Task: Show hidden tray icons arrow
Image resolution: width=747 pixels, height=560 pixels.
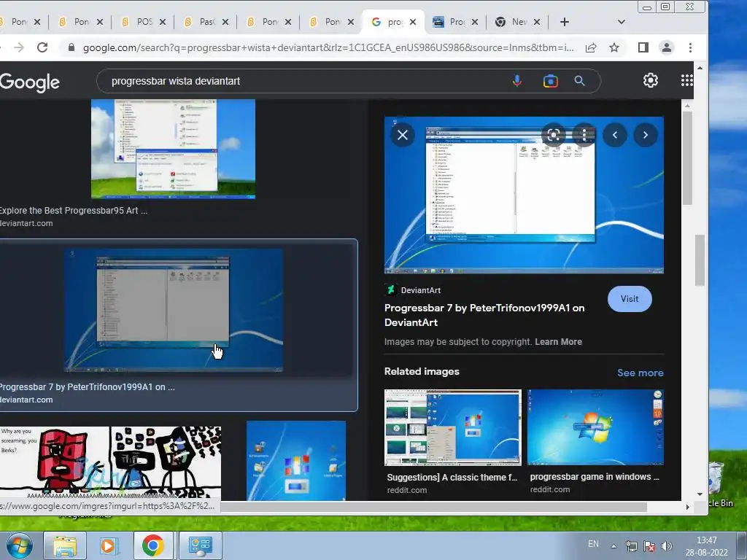Action: [614, 546]
